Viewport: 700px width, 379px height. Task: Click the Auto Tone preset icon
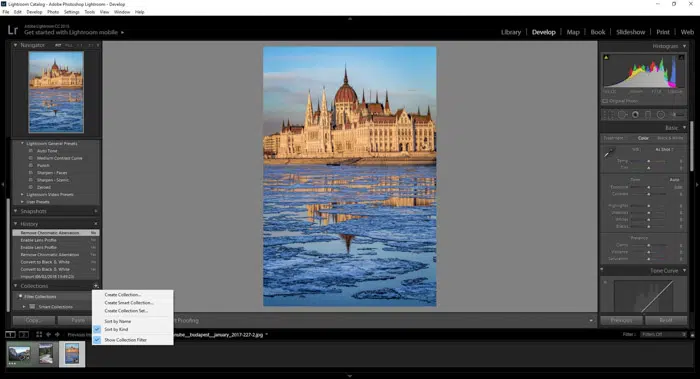click(x=31, y=151)
